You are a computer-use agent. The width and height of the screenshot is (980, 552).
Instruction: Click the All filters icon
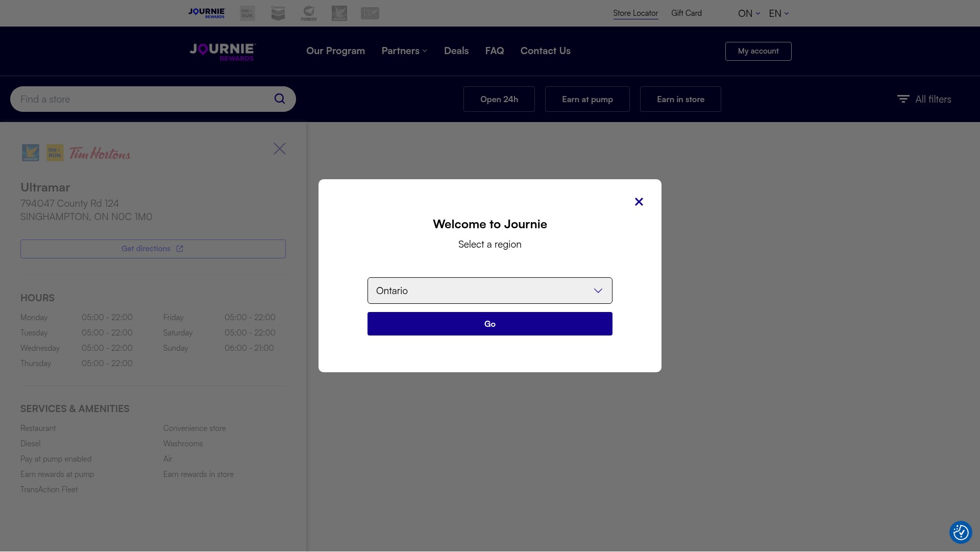[903, 99]
